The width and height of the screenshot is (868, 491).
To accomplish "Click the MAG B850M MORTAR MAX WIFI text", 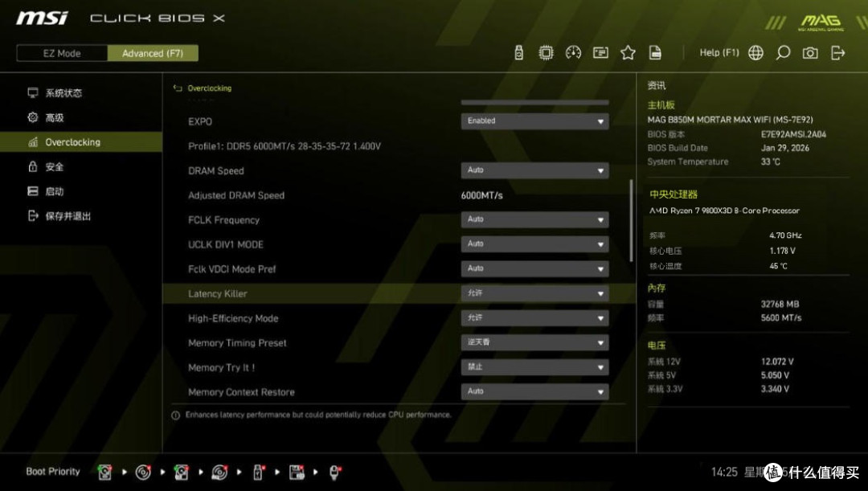I will pyautogui.click(x=730, y=120).
